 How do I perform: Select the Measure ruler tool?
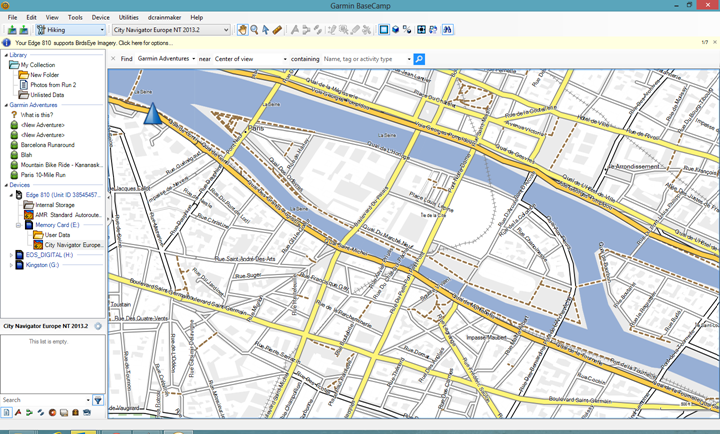[277, 30]
